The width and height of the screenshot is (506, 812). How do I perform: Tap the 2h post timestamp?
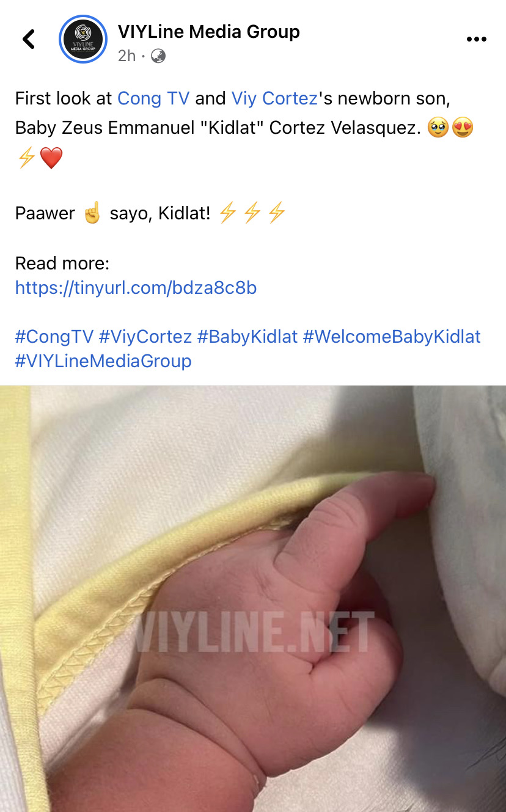[127, 56]
